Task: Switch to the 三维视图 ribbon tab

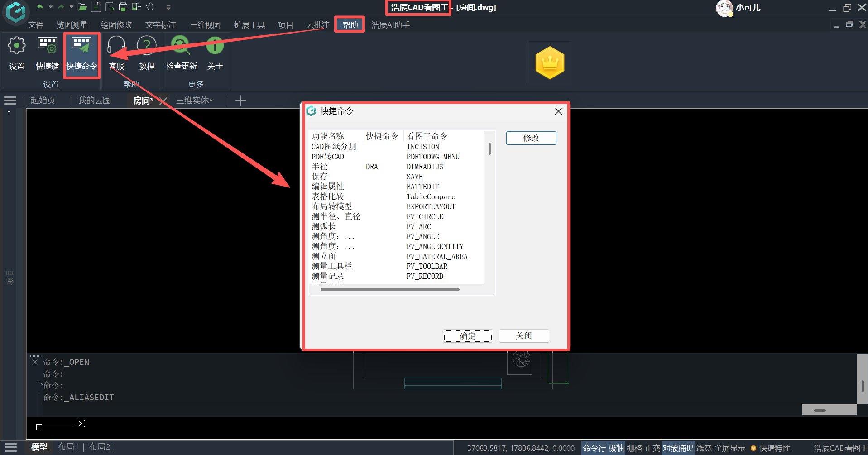Action: [x=205, y=25]
